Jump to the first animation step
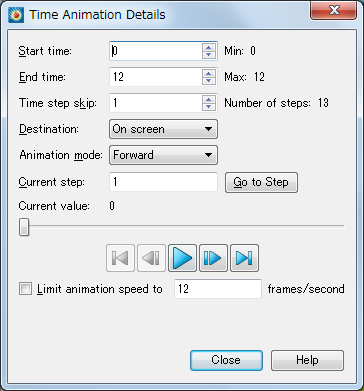This screenshot has width=364, height=391. click(120, 258)
